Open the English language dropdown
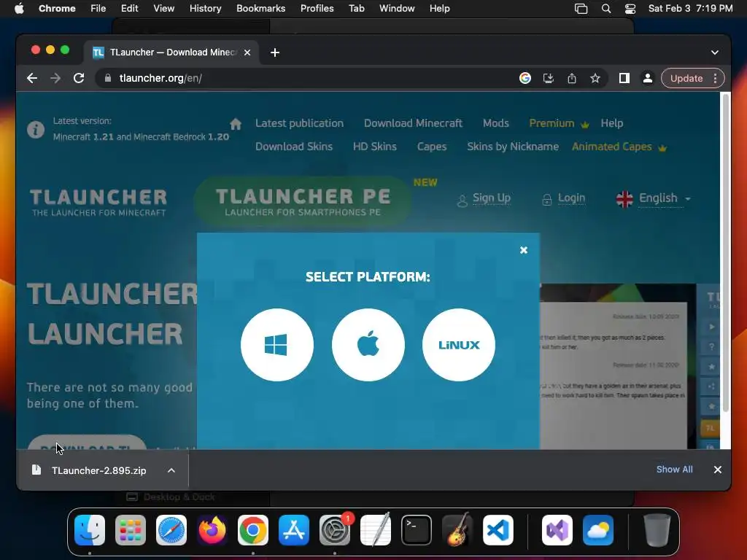Viewport: 747px width, 560px height. [653, 198]
